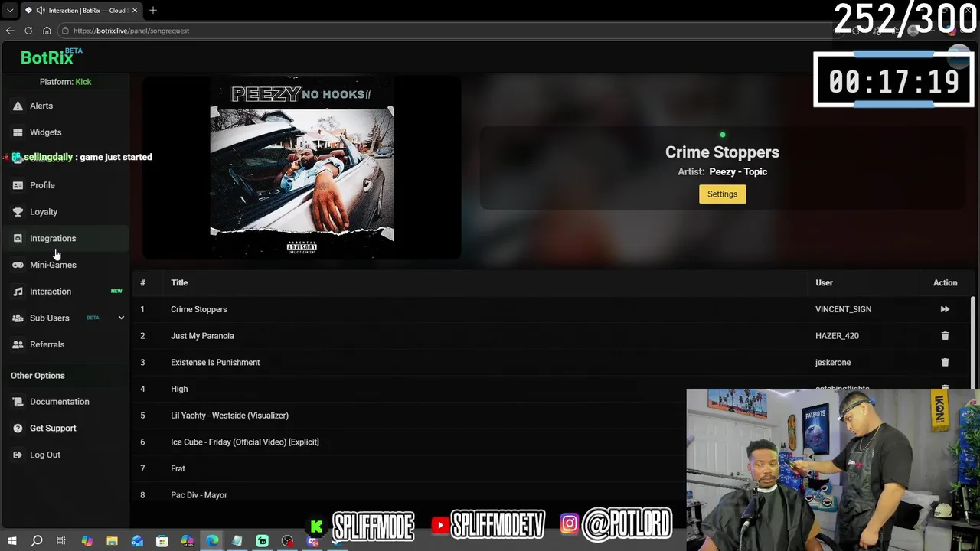Click the Profile user icon
The height and width of the screenshot is (551, 980).
pyautogui.click(x=18, y=185)
